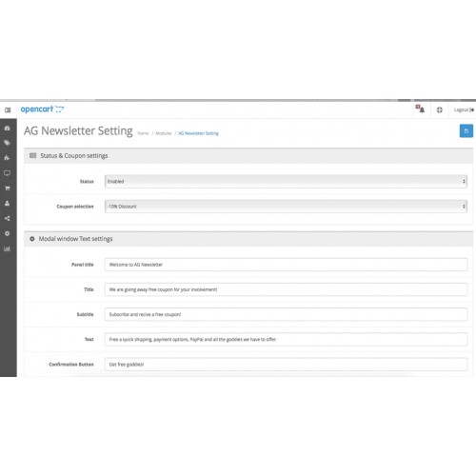476x476 pixels.
Task: Open the Reports chart icon in sidebar
Action: tap(7, 248)
